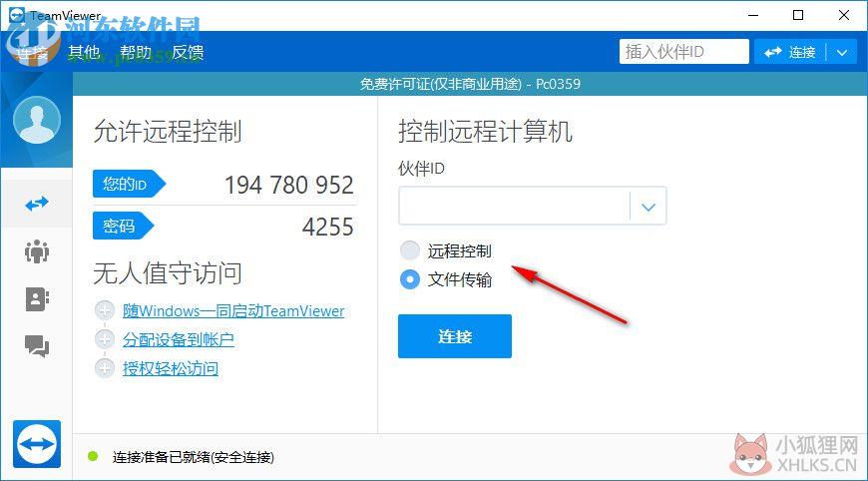Click the 允许远程控制 heading
This screenshot has width=868, height=481.
click(168, 131)
